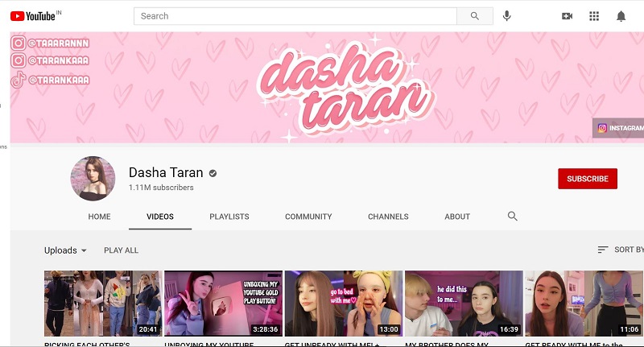Screen dimensions: 644x347
Task: Go to the Community tab
Action: 308,217
